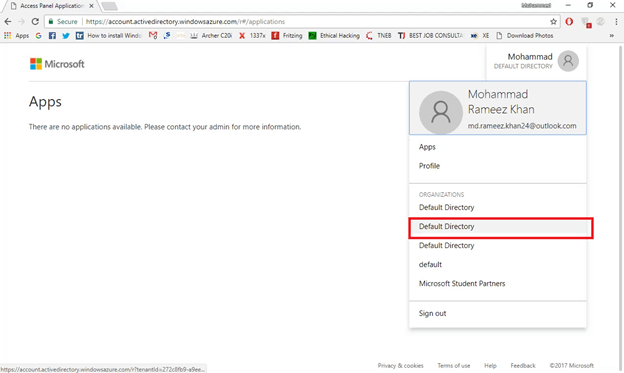Open the Google bookmark icon
Image resolution: width=624 pixels, height=373 pixels.
point(38,35)
